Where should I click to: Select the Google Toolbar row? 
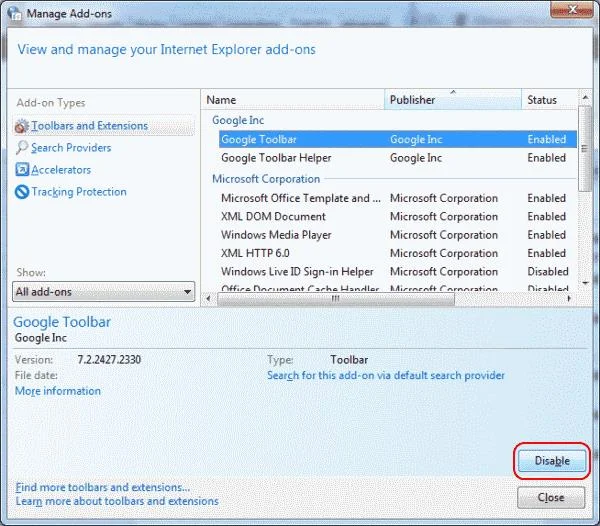click(398, 139)
